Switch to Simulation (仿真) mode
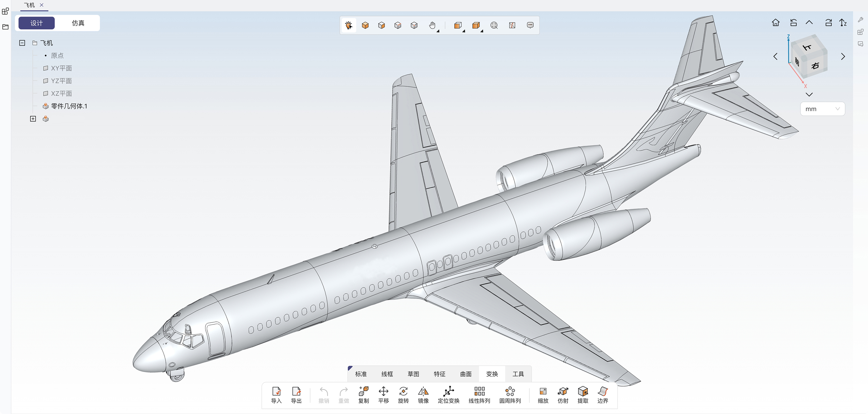868x414 pixels. (x=78, y=23)
